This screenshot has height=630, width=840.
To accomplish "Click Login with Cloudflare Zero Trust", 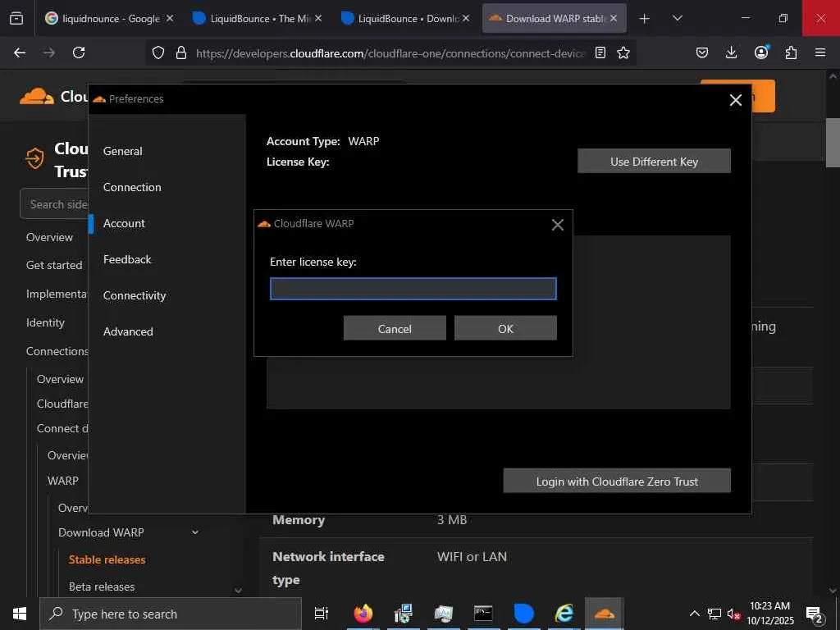I will click(x=617, y=481).
